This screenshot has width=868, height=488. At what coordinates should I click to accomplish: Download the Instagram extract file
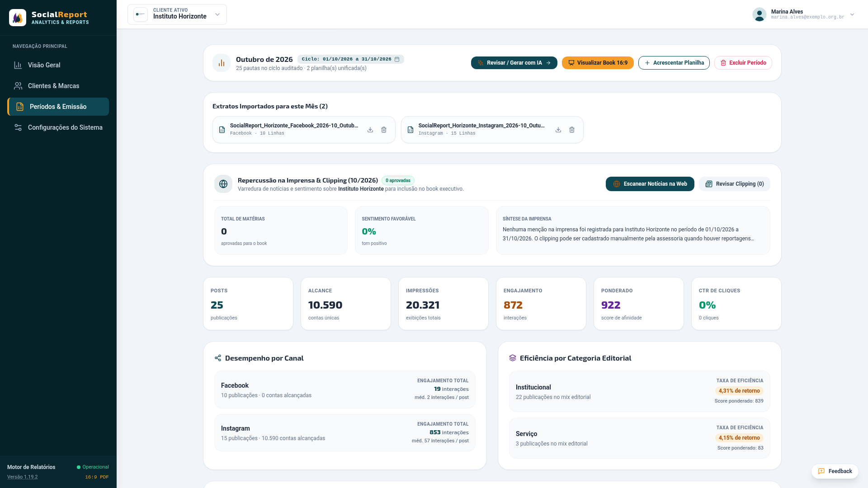558,130
